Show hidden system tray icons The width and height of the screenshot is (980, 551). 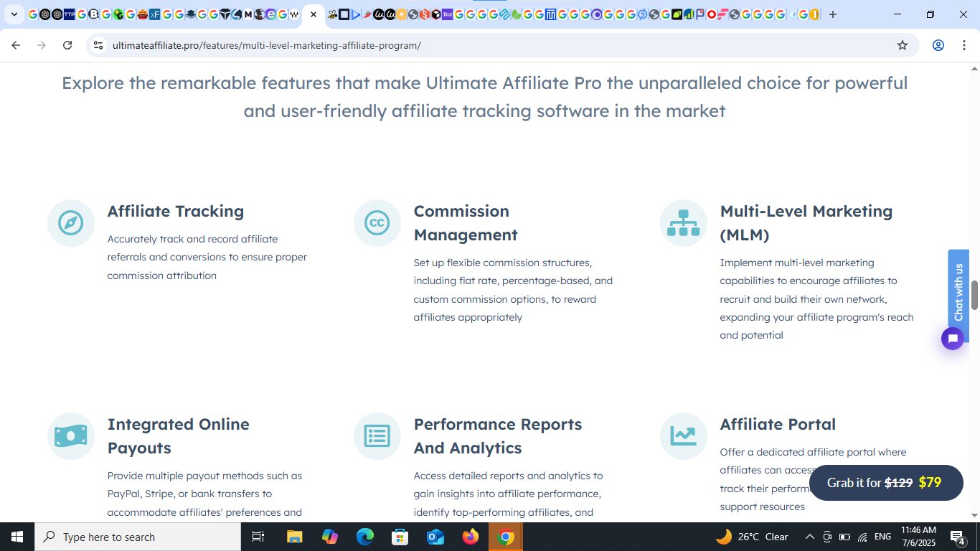point(809,537)
